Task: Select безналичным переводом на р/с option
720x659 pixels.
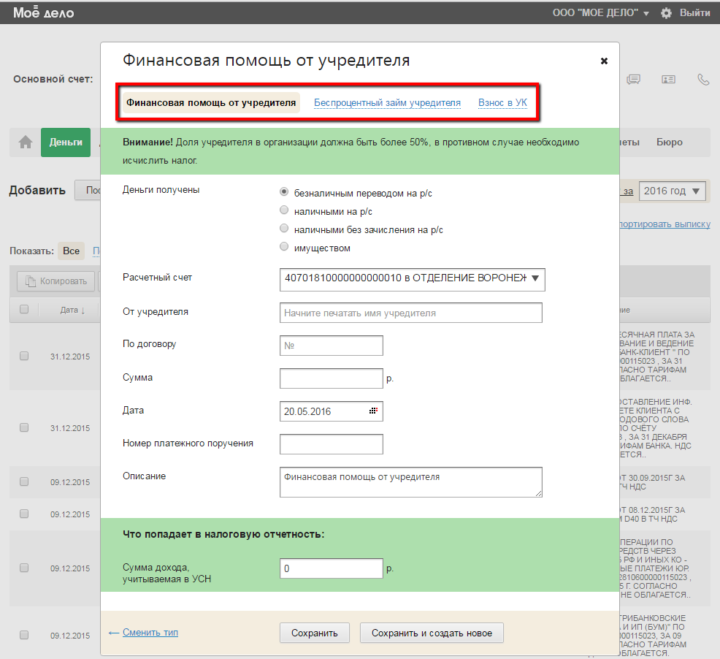Action: pyautogui.click(x=284, y=192)
